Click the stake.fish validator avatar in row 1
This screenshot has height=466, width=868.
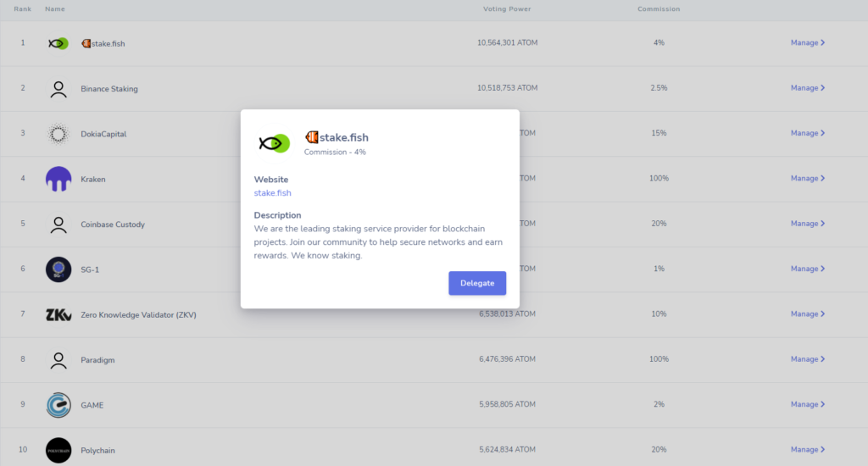(x=58, y=43)
